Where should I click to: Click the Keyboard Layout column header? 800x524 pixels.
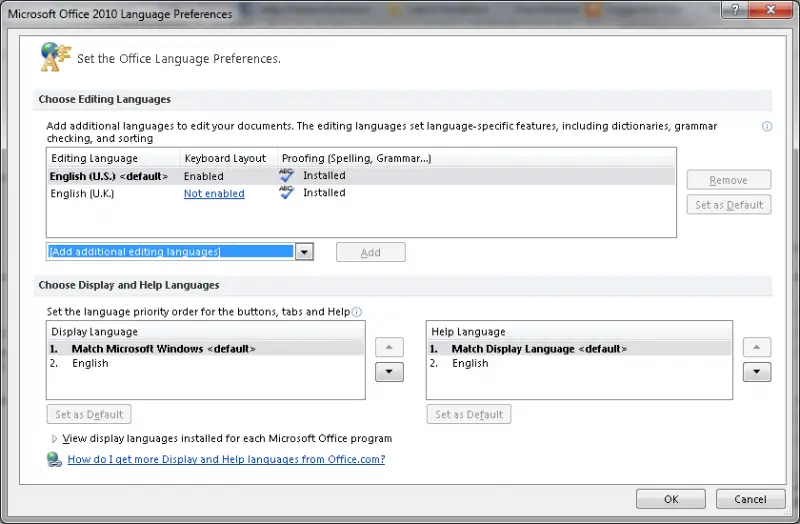point(229,158)
